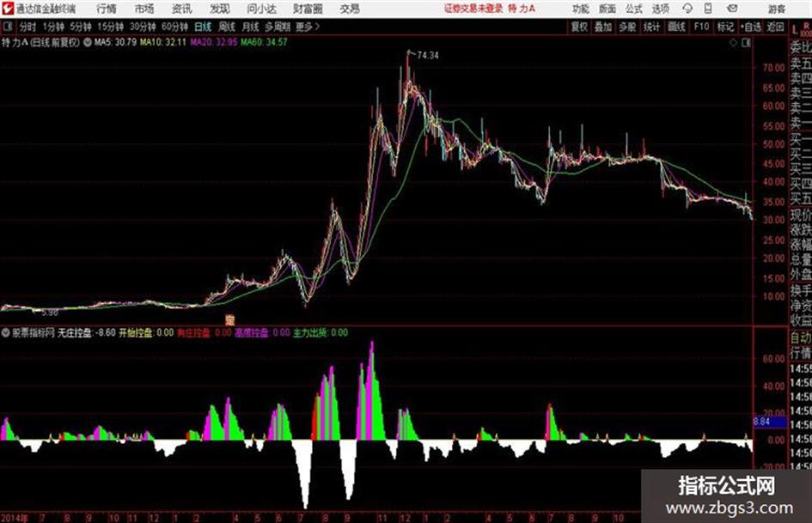Open the 行情 menu
Screen dimensions: 812x523
[107, 9]
